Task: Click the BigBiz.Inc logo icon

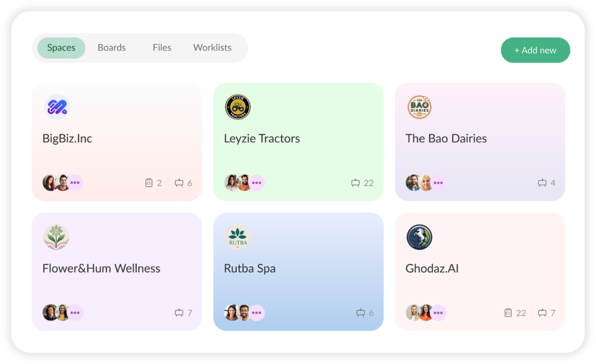Action: coord(56,107)
